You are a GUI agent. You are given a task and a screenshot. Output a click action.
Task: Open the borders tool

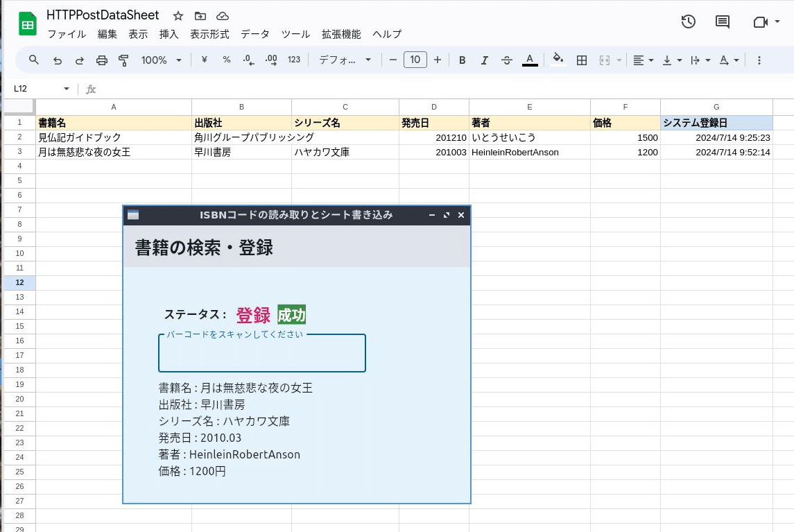[582, 60]
